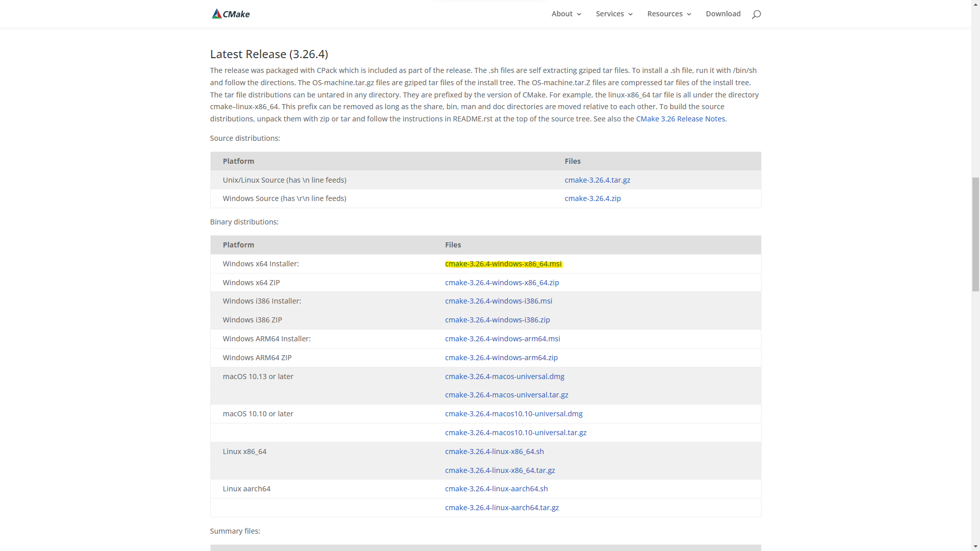Open the search magnifier icon
980x551 pixels.
tap(756, 14)
